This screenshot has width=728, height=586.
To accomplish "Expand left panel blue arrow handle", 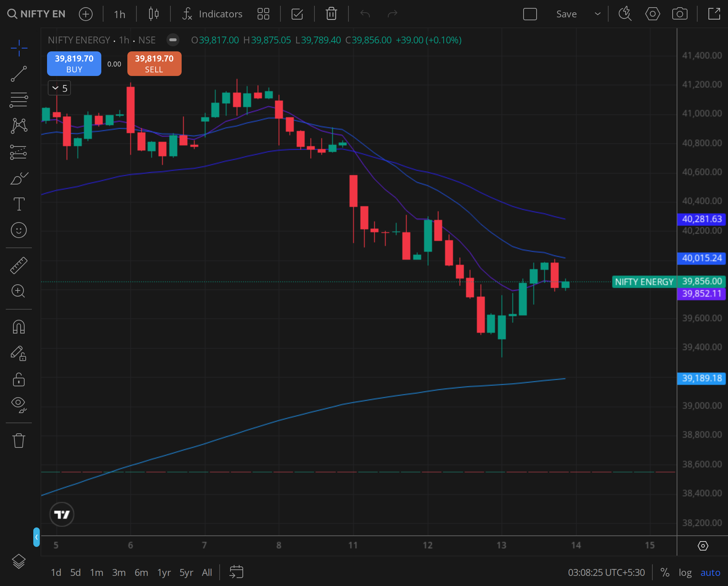I will tap(36, 537).
